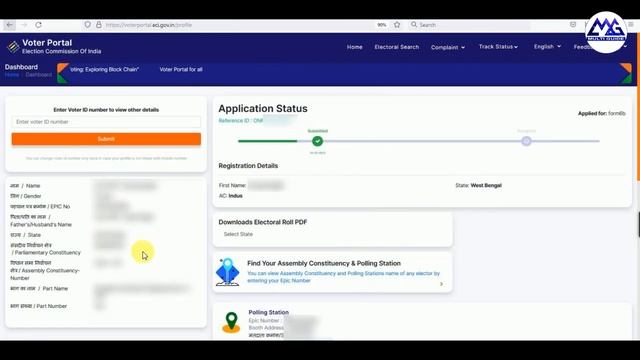Screen dimensions: 640x360
Task: Open the Home menu item
Action: coord(355,47)
